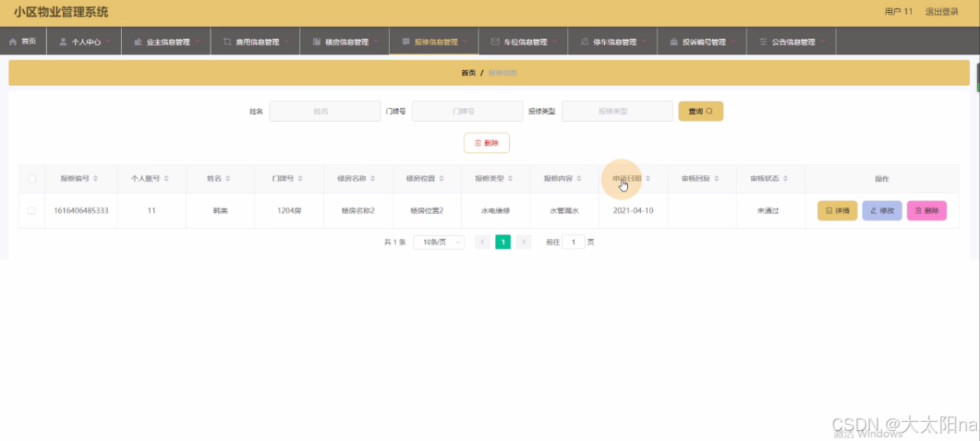Click the icon beside 业主信息管理

[138, 42]
